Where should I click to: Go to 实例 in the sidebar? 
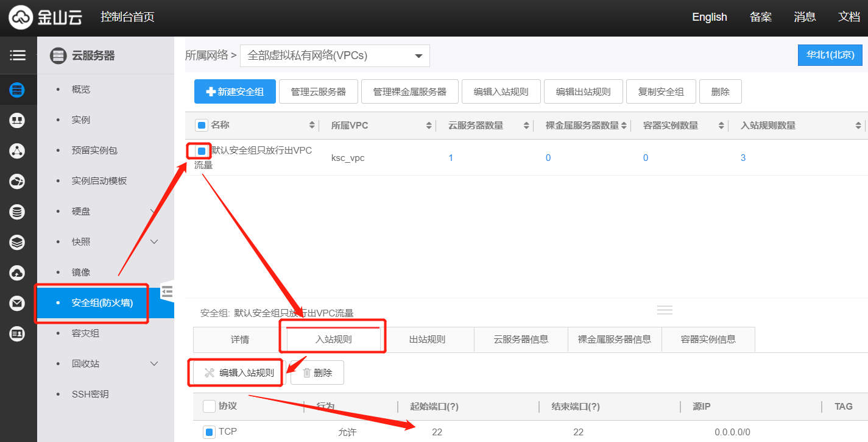point(81,120)
